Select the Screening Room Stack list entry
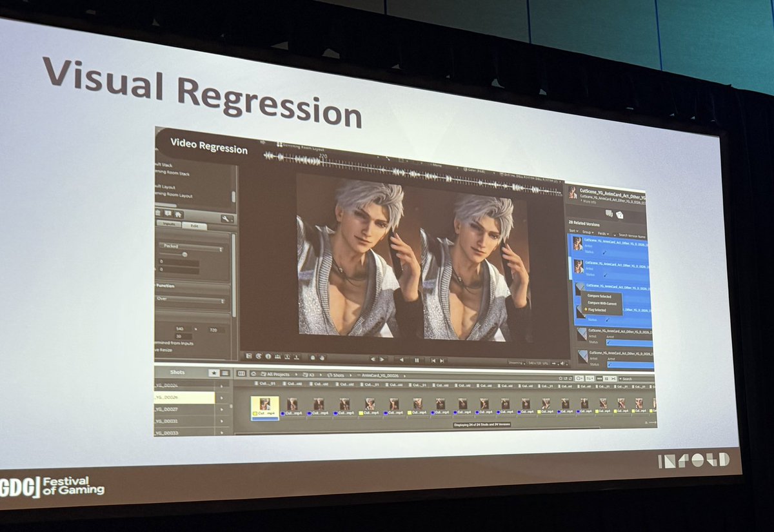 pyautogui.click(x=172, y=173)
